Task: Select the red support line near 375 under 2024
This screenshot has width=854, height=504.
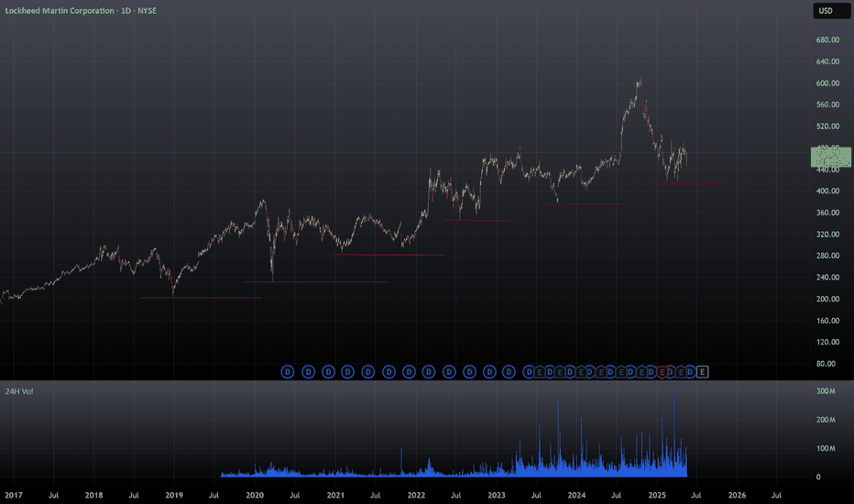Action: 584,204
